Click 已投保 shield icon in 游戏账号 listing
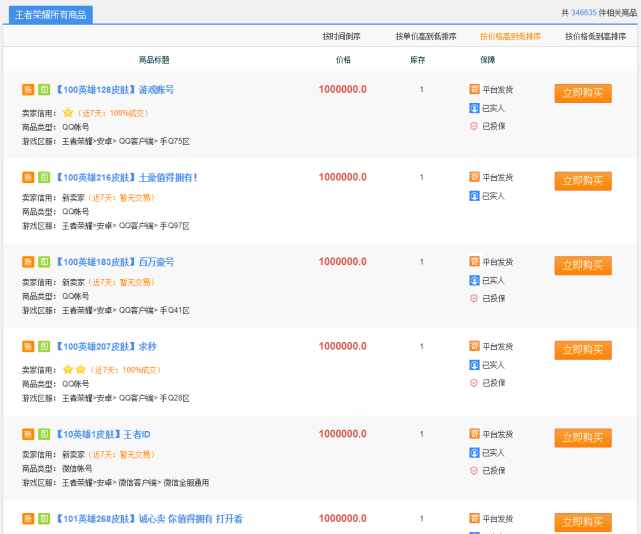Screen dimensions: 641x534 coord(474,126)
